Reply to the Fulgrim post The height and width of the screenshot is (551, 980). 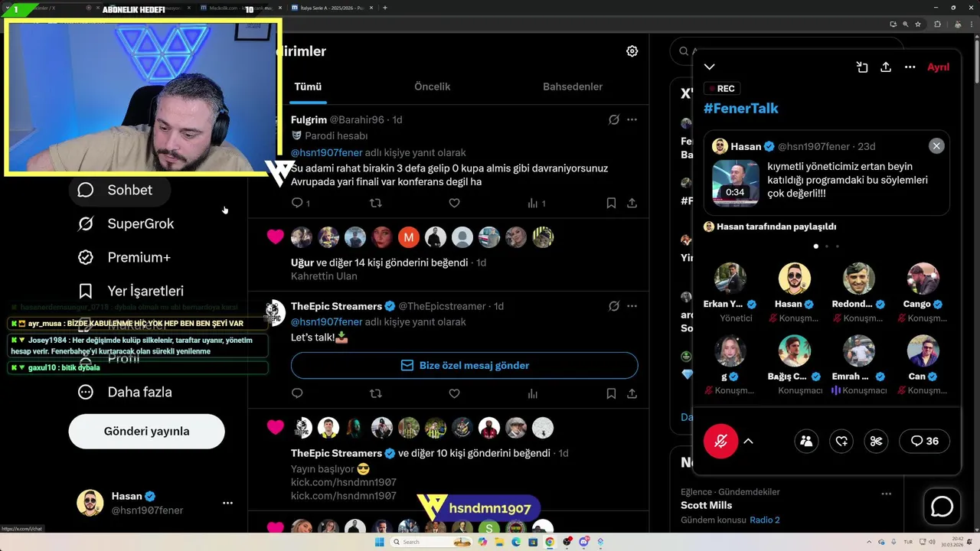[298, 203]
